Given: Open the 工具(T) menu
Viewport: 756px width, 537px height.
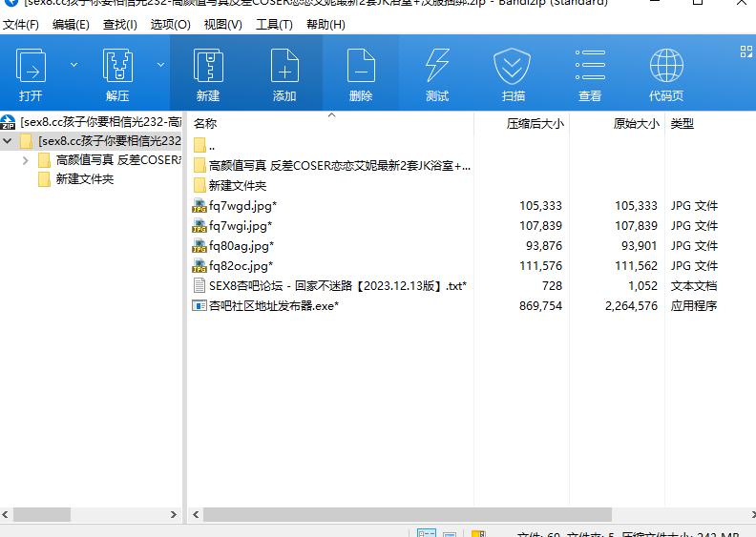Looking at the screenshot, I should click(x=274, y=25).
